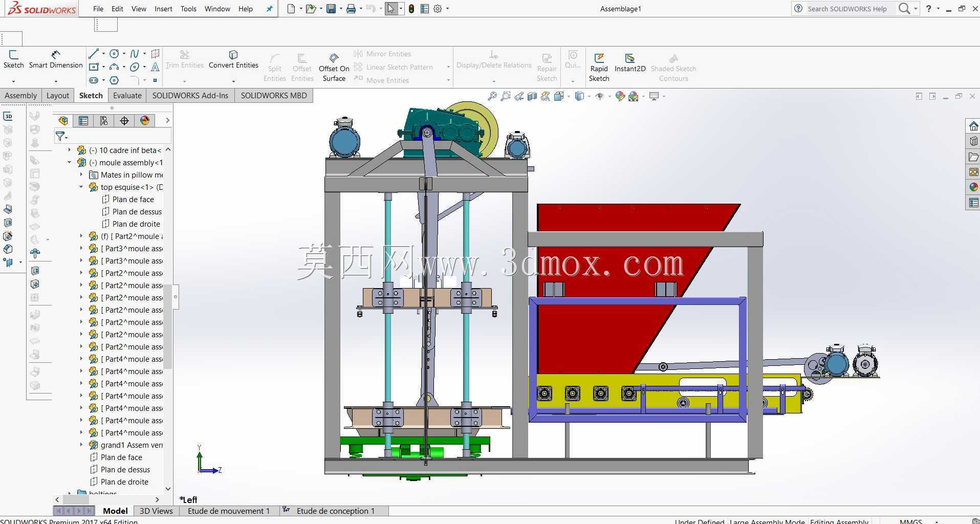Open the MMGS unit system dropdown
Viewport: 980px width, 524px height.
tap(937, 521)
